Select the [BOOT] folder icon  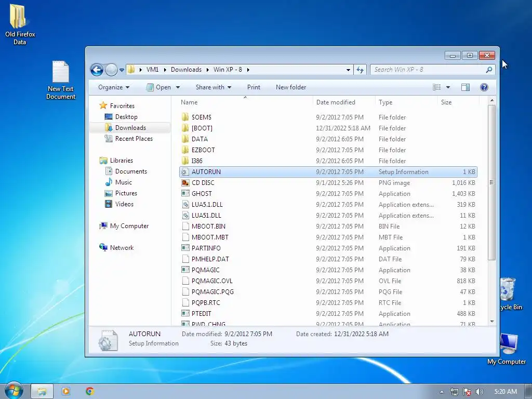click(x=185, y=128)
